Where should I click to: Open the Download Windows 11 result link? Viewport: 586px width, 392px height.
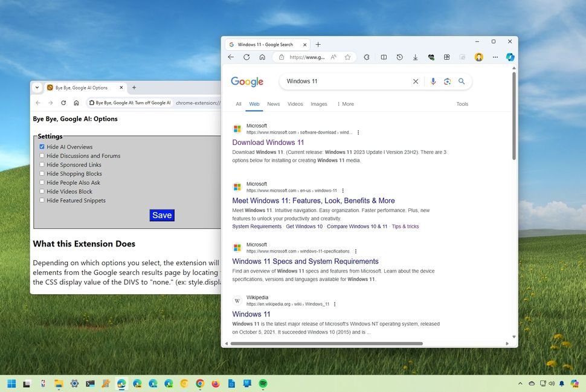coord(268,142)
